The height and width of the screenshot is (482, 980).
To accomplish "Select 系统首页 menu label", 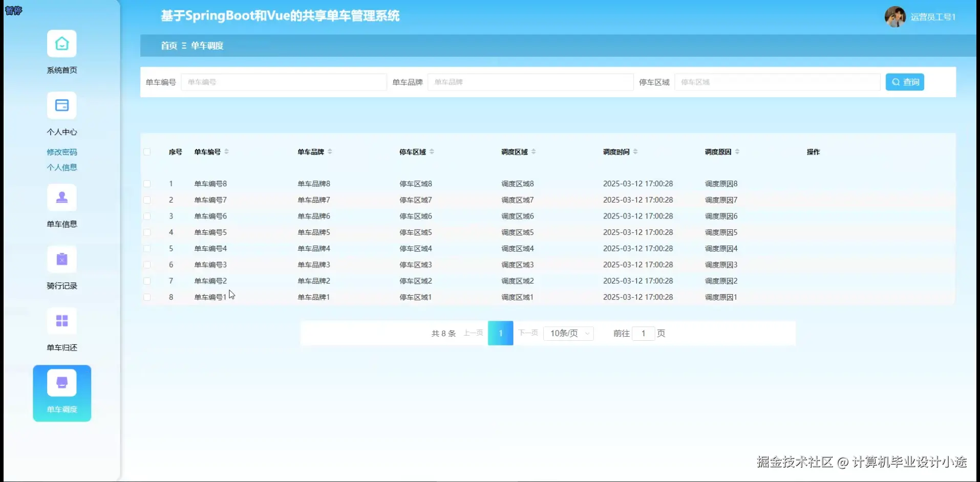I will [x=62, y=70].
